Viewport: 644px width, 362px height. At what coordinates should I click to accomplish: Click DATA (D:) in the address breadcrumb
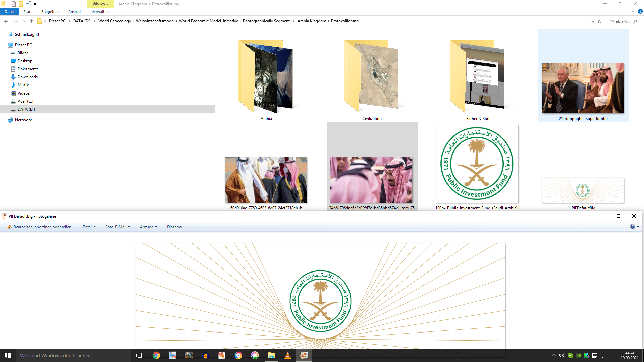pyautogui.click(x=82, y=21)
